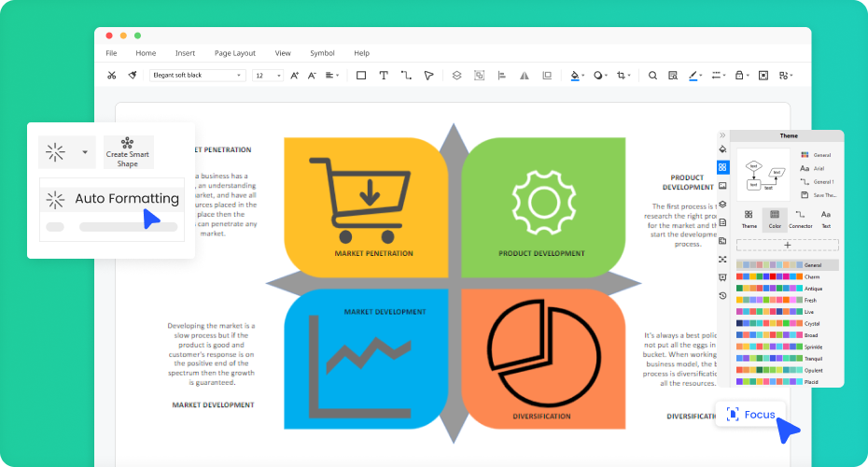Click the Create Smart Shape button
This screenshot has width=868, height=467.
[x=128, y=152]
